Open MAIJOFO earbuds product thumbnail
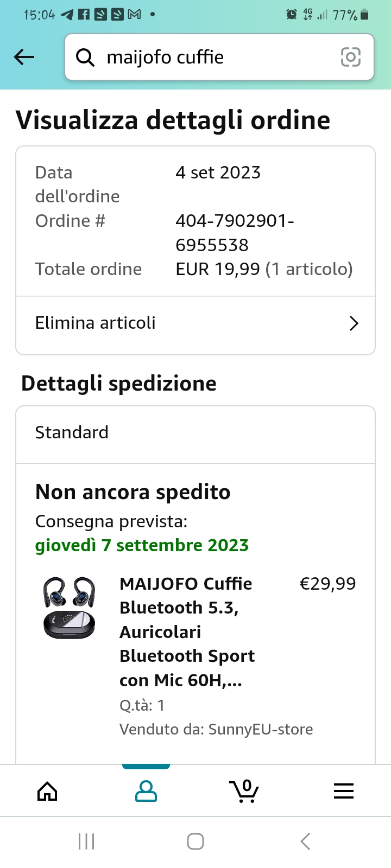Image resolution: width=391 pixels, height=868 pixels. [69, 608]
